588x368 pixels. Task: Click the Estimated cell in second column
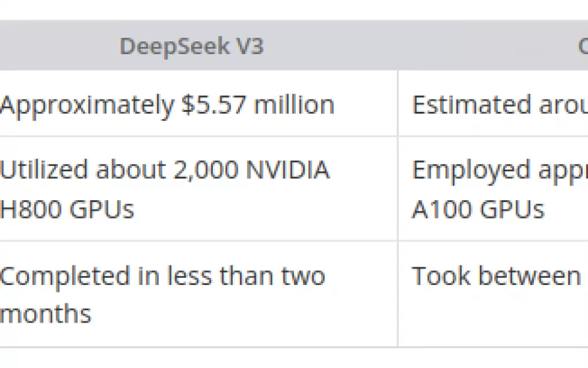(x=493, y=103)
